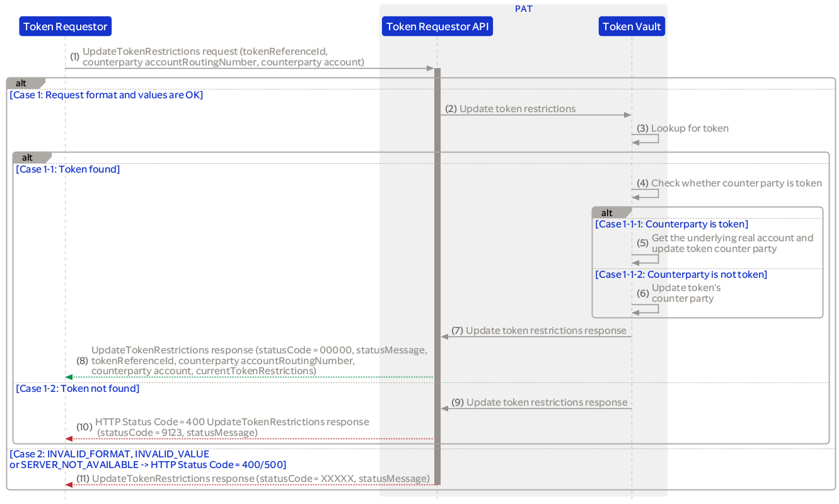Select the Token Requestor API lifeline header
The height and width of the screenshot is (504, 839).
437,26
